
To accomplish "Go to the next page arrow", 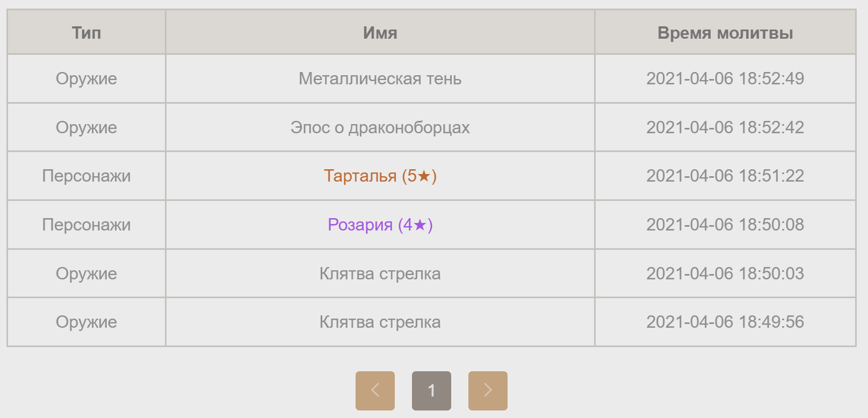I will 488,391.
